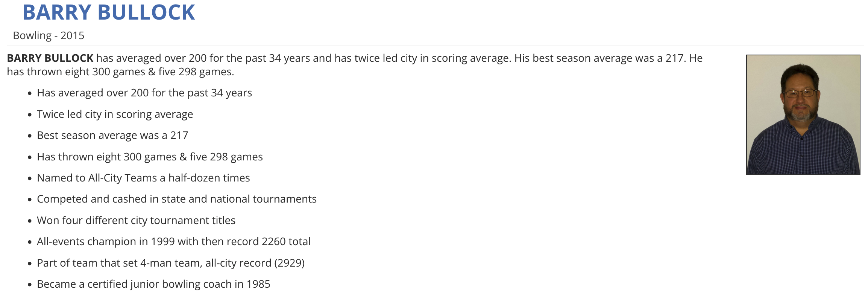Click the portrait photo of Barry Bullock

click(803, 114)
